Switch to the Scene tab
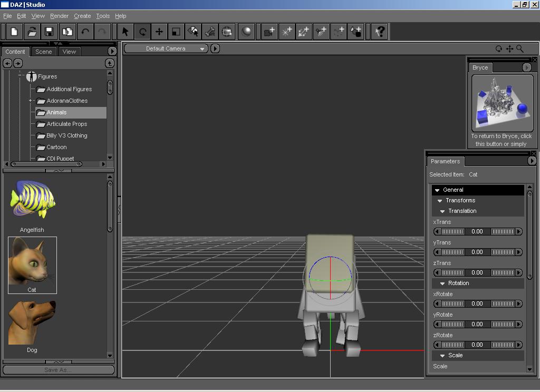This screenshot has height=392, width=540. (43, 52)
